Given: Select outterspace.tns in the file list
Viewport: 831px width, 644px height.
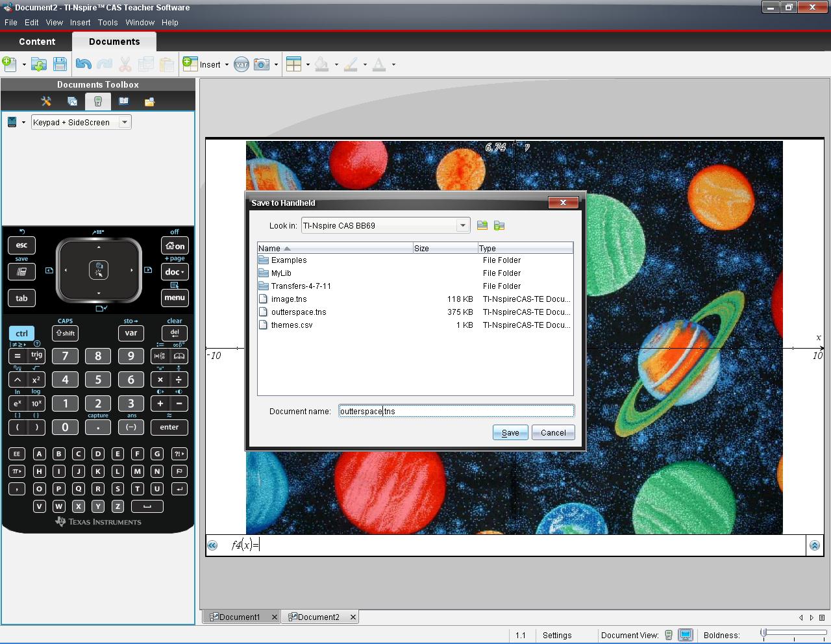Looking at the screenshot, I should click(x=299, y=312).
